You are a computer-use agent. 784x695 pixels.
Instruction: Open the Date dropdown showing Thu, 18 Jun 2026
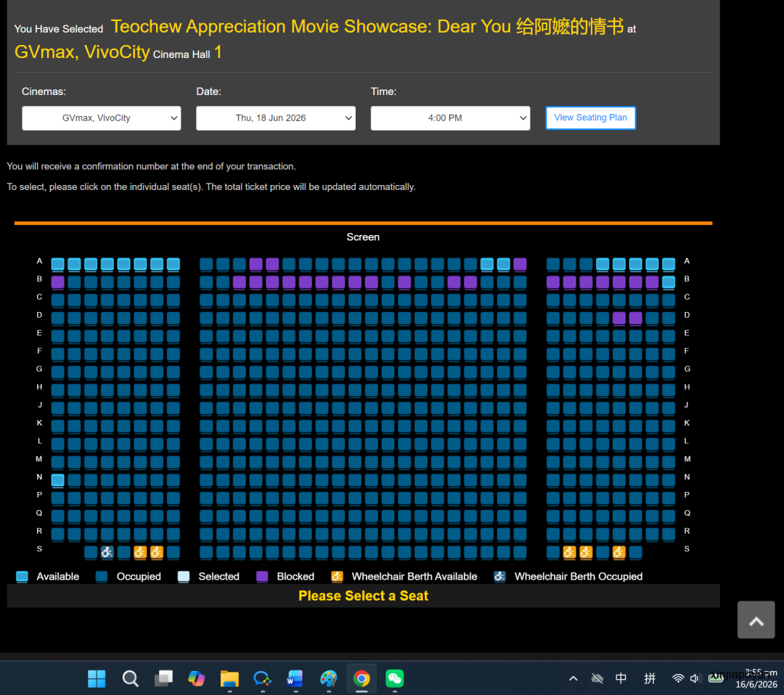pos(276,118)
